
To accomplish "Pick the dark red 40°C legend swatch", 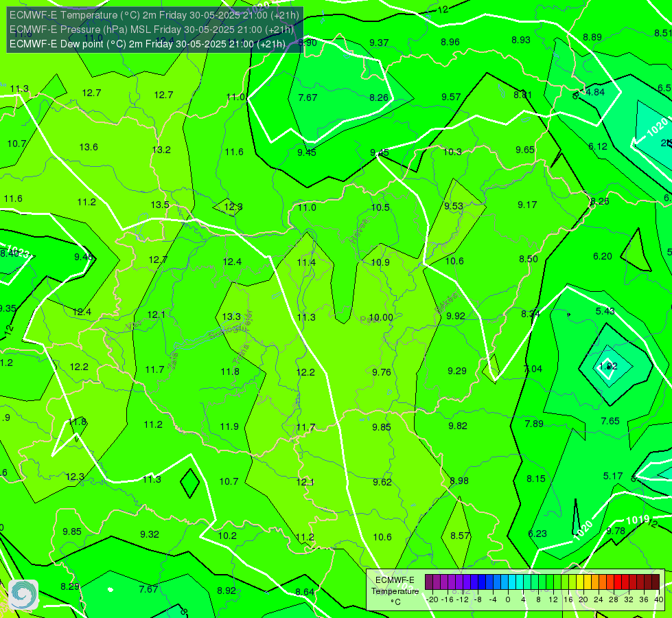I will pos(656,582).
